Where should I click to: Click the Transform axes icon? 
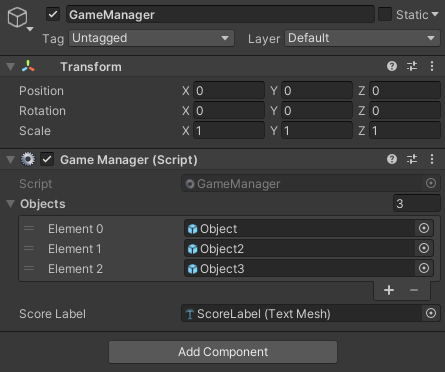(x=28, y=66)
